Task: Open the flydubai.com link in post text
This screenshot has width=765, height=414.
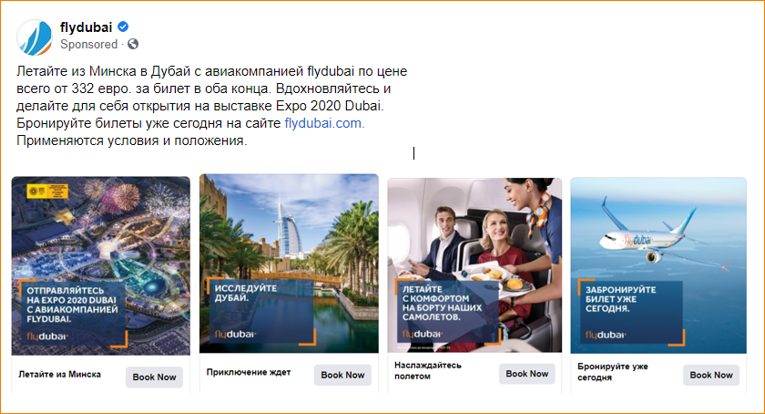Action: [324, 123]
